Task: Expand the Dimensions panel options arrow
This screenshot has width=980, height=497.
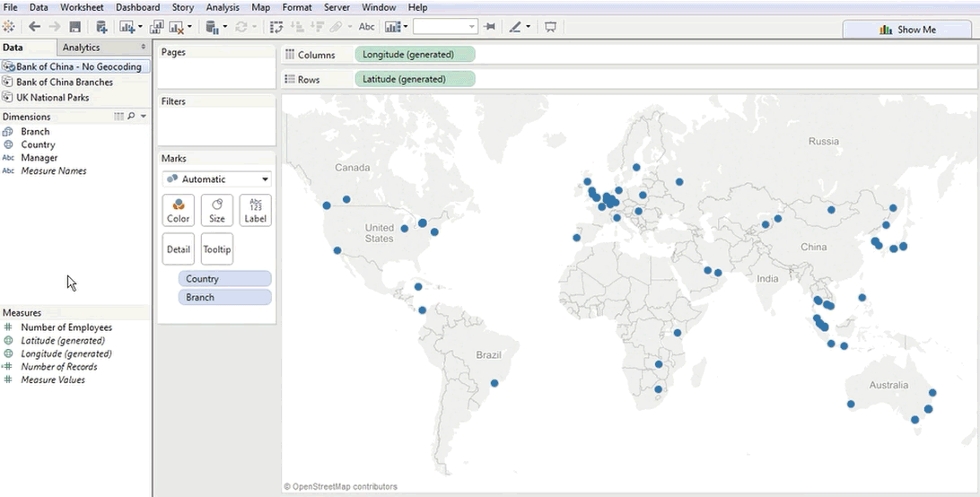Action: (x=143, y=117)
